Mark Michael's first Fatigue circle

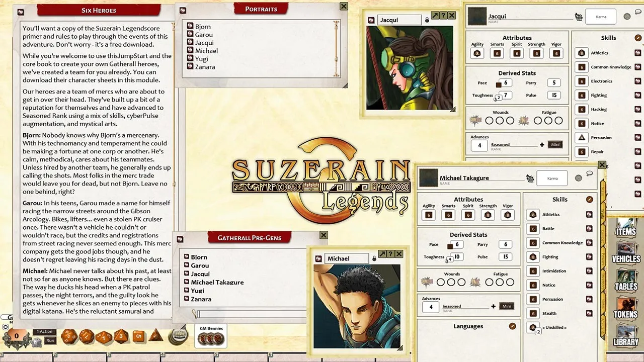click(x=489, y=283)
